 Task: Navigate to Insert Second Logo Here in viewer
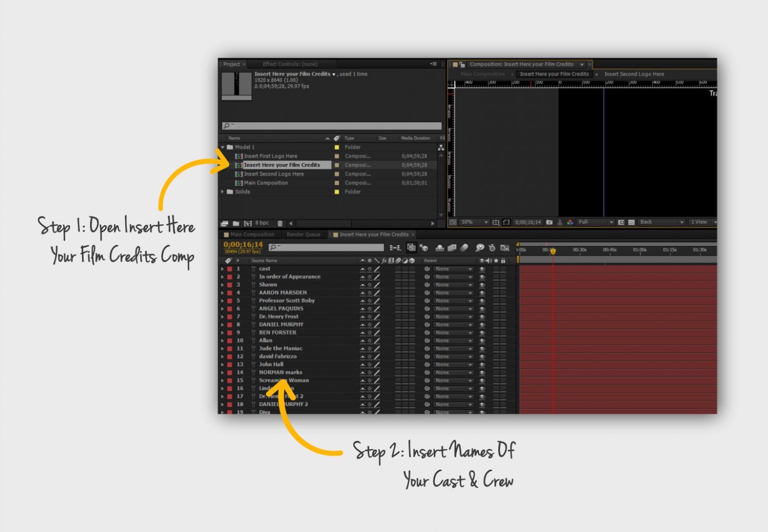[634, 74]
